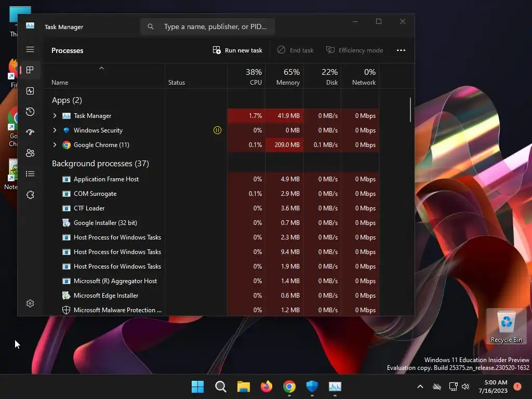Open the Recycle Bin desktop icon

point(506,326)
